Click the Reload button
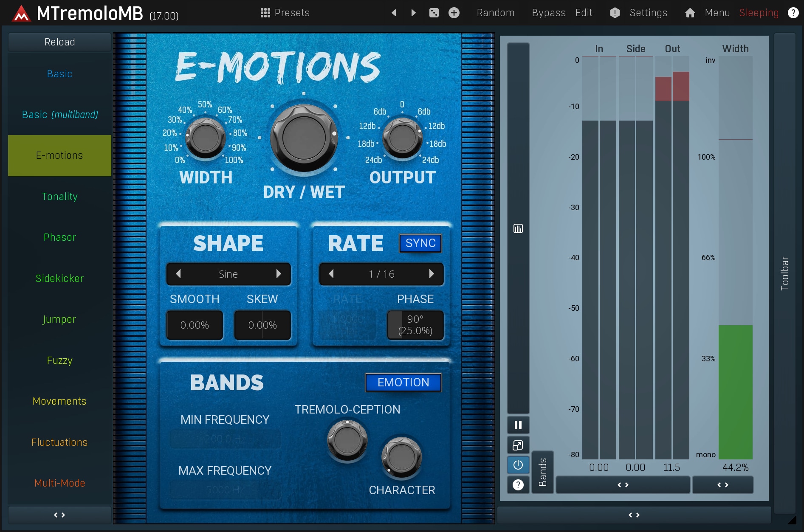The width and height of the screenshot is (804, 532). click(59, 42)
